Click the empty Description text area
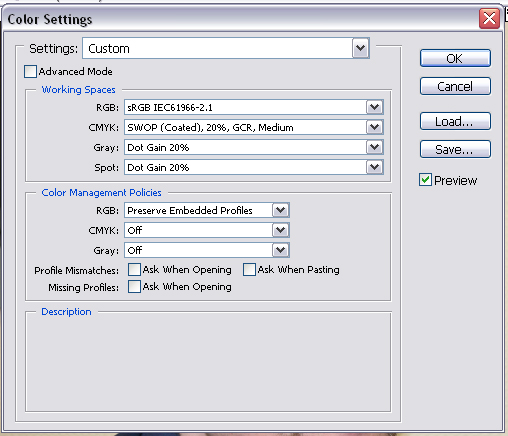 208,363
